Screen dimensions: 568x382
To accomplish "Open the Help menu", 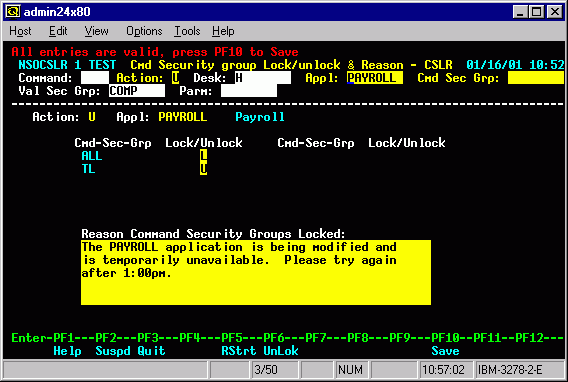I will [223, 31].
